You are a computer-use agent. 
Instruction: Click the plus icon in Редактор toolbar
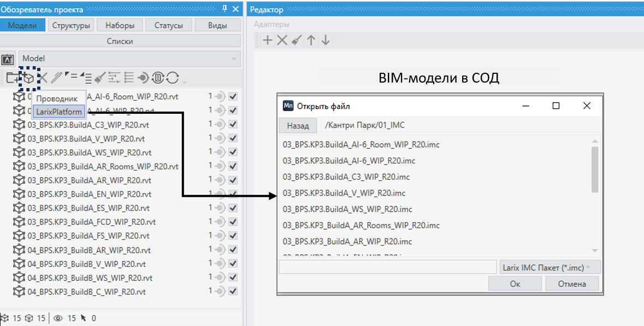tap(268, 40)
